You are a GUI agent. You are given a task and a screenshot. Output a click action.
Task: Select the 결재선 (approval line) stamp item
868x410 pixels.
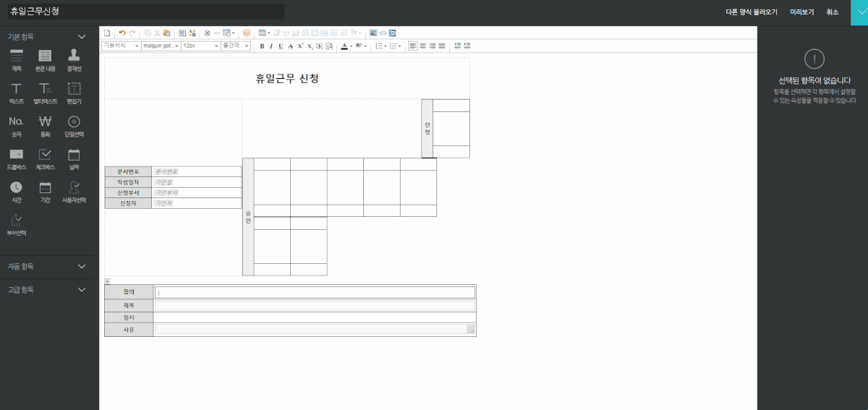tap(74, 57)
